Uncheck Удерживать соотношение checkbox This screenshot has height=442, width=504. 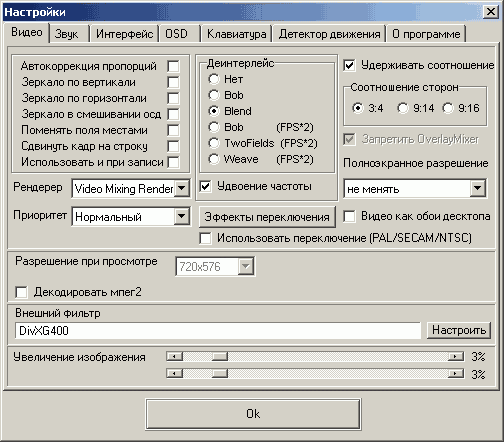[349, 65]
